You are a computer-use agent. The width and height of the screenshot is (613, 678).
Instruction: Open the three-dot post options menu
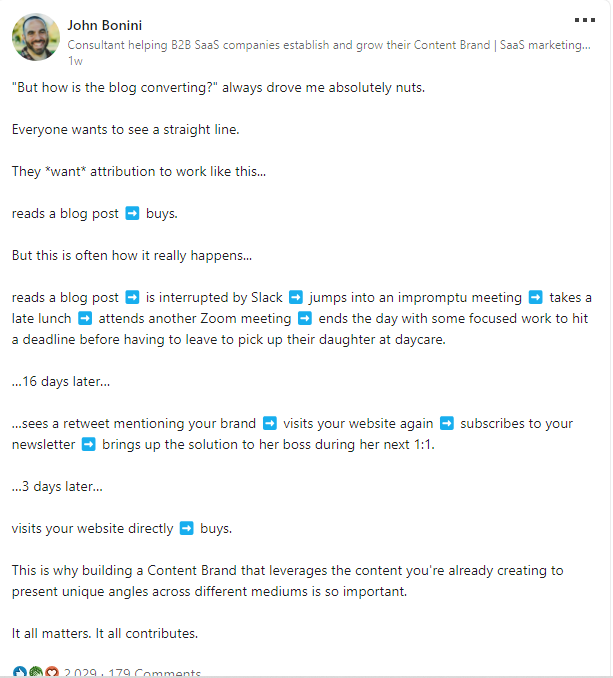[x=584, y=20]
